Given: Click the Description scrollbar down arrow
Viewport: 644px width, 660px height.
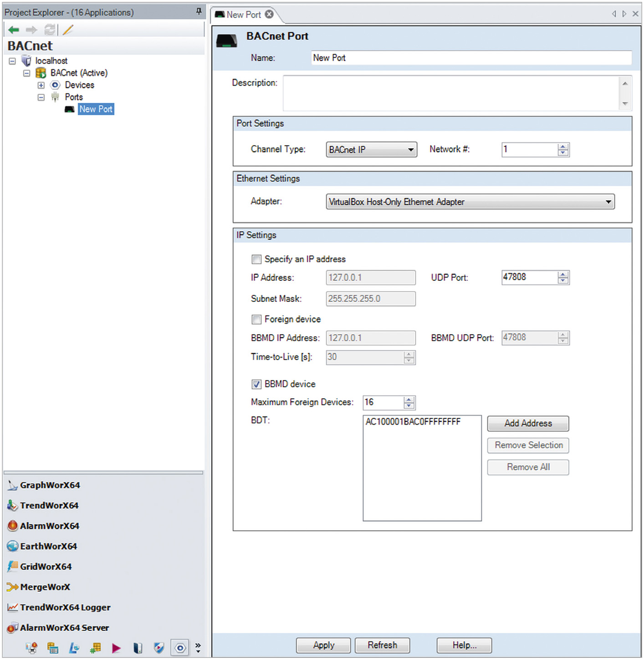Looking at the screenshot, I should (x=625, y=104).
